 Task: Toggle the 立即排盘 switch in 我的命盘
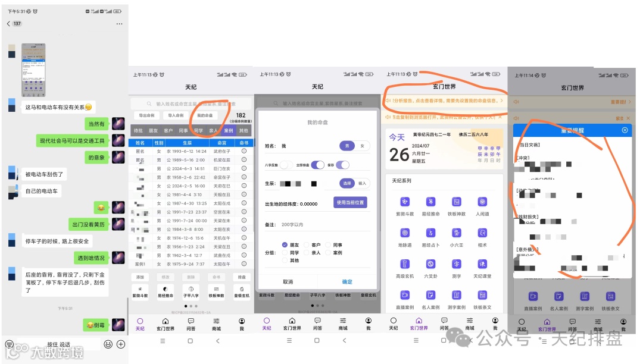tap(317, 165)
